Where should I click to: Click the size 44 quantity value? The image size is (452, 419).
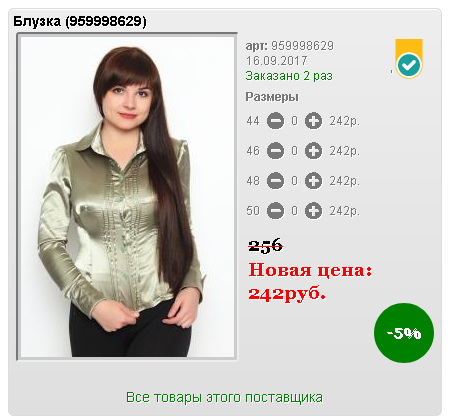coord(294,121)
